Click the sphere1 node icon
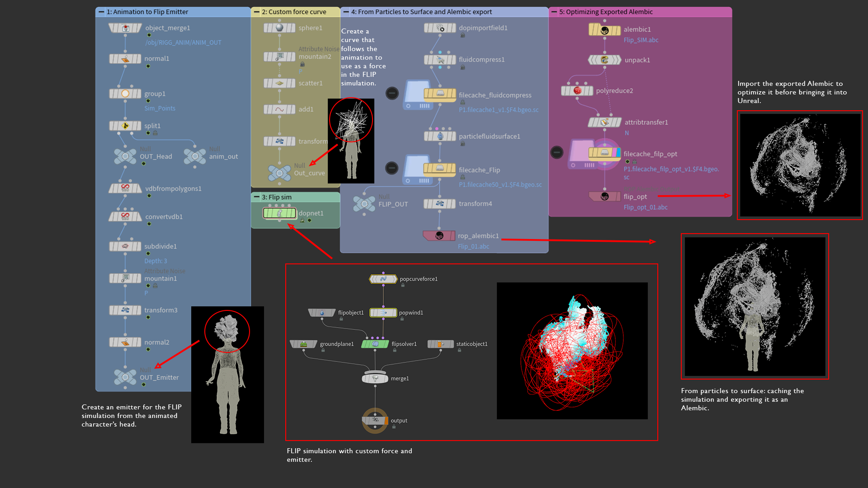The image size is (868, 488). click(x=279, y=28)
